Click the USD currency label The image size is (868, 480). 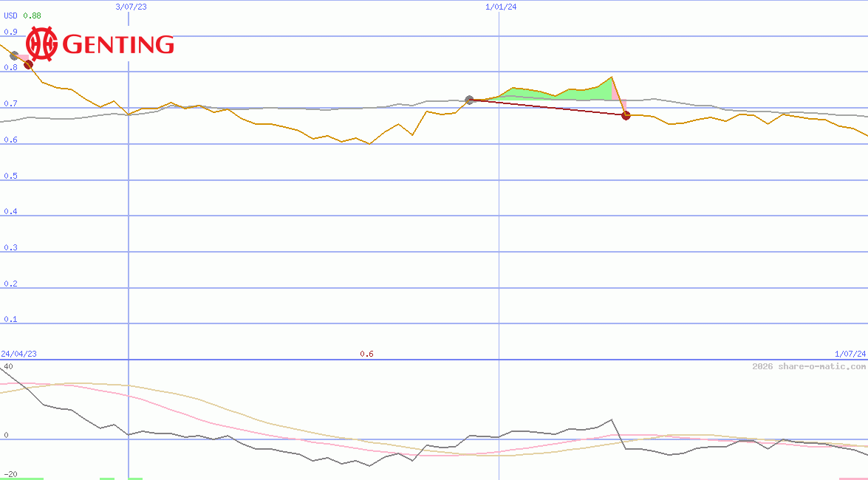11,16
